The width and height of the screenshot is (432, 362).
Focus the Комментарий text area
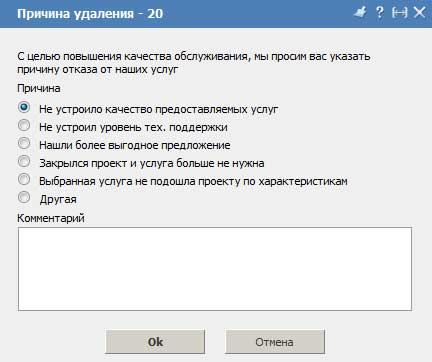point(215,269)
